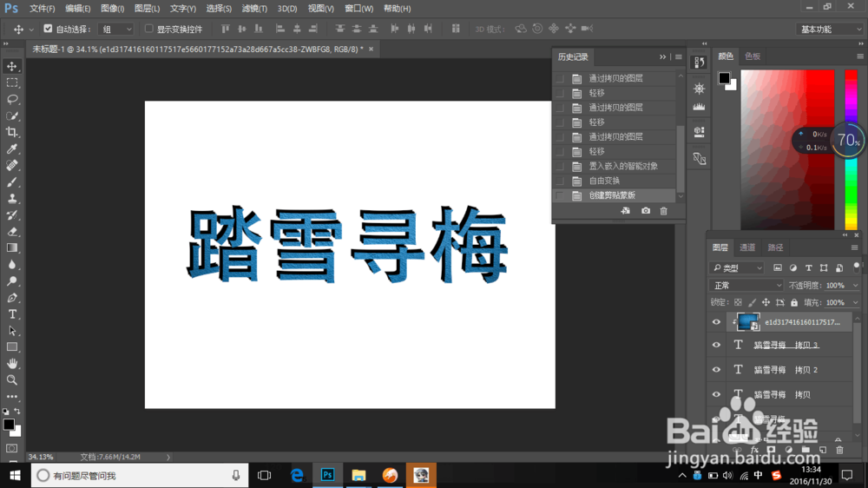Switch to the 通道 tab
Viewport: 868px width, 488px height.
point(747,247)
